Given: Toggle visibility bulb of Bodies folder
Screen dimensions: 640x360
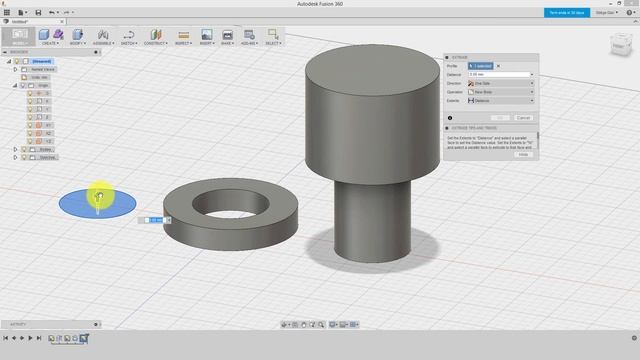Looking at the screenshot, I should click(24, 149).
